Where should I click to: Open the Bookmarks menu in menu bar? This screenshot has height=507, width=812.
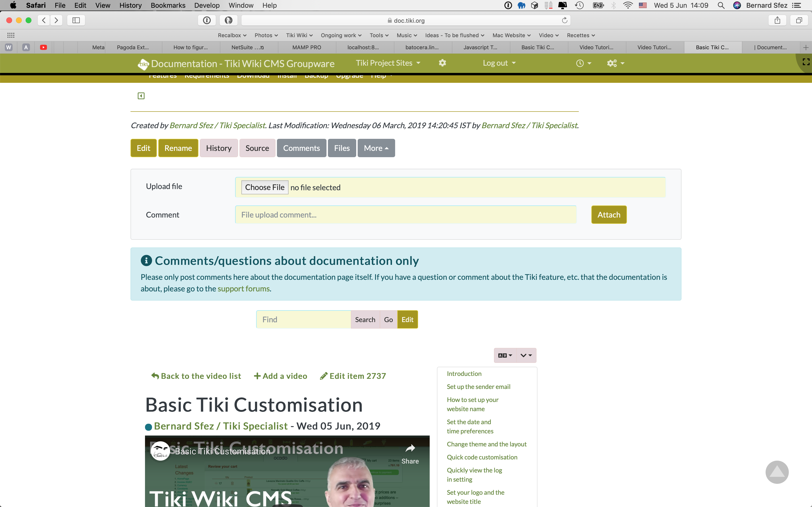(x=168, y=5)
